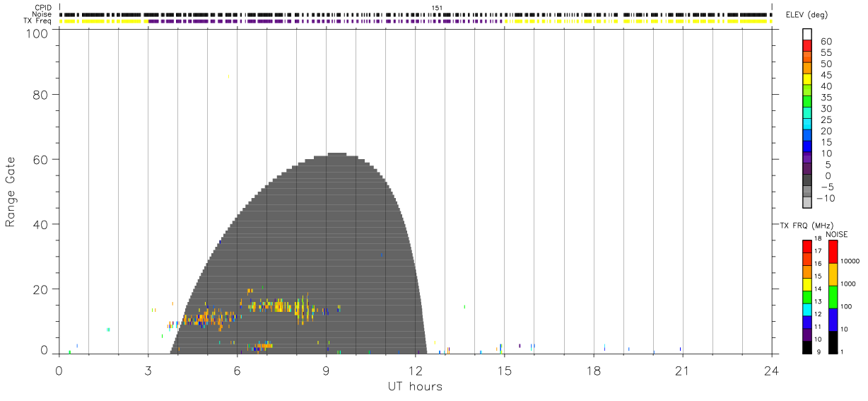Click the "24" tick on UT hours axis
Viewport: 868px width, 401px height.
pos(771,370)
